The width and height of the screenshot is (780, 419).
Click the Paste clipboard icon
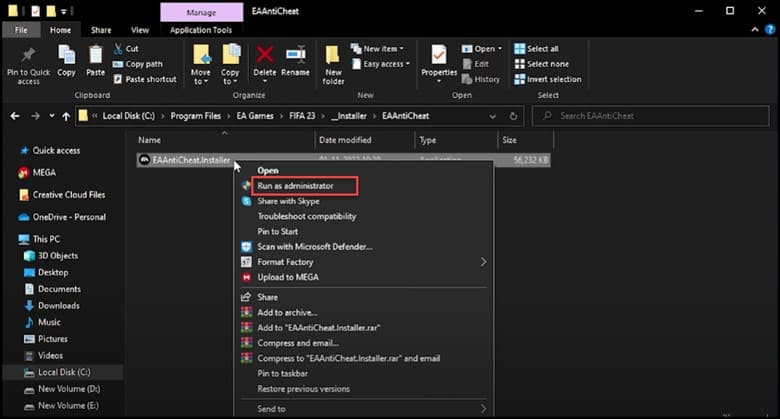(95, 56)
